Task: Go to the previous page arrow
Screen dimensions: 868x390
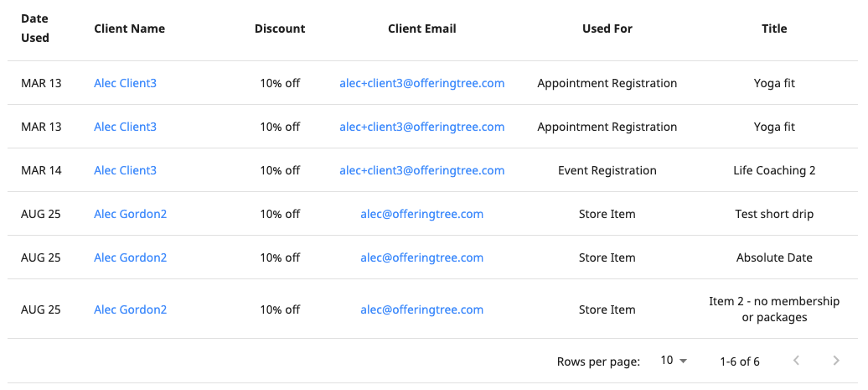Action: pos(796,361)
